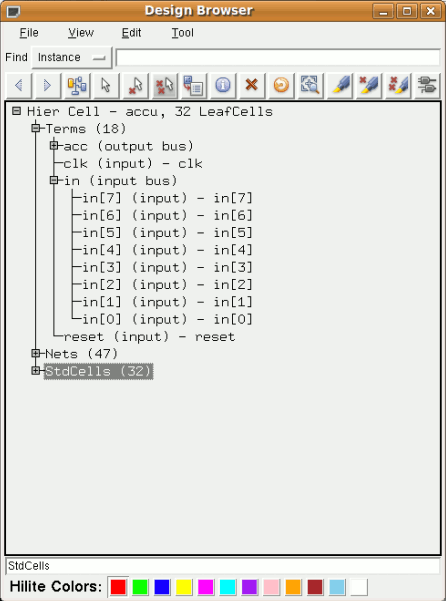
Task: Expand the acc output bus node
Action: pos(54,146)
